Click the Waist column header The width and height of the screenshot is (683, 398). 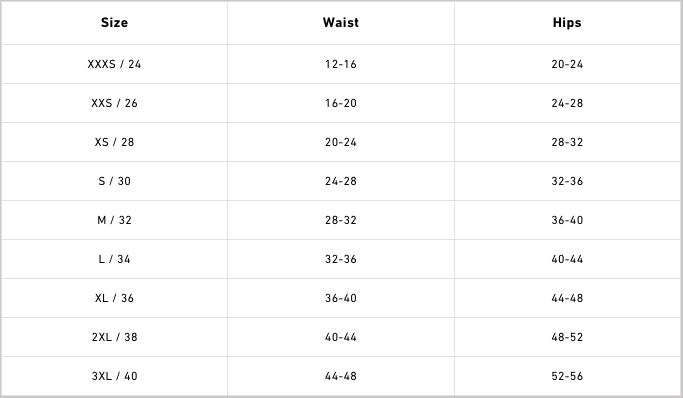click(341, 23)
